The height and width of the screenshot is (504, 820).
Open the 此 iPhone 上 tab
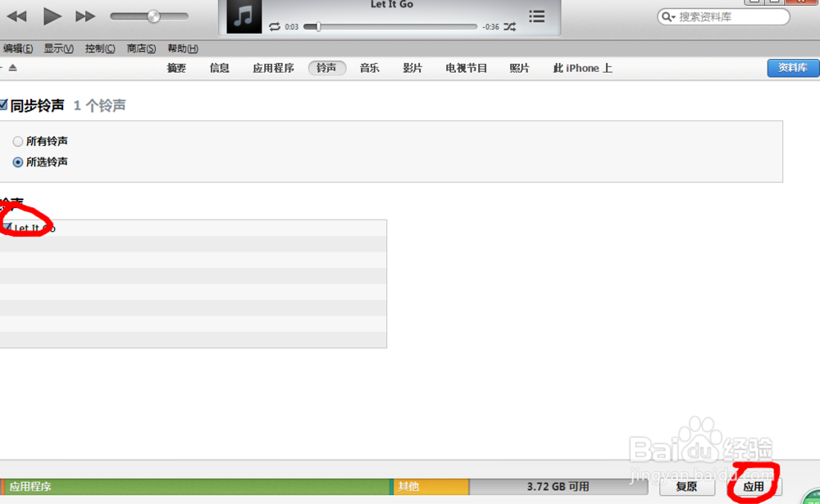click(x=582, y=68)
